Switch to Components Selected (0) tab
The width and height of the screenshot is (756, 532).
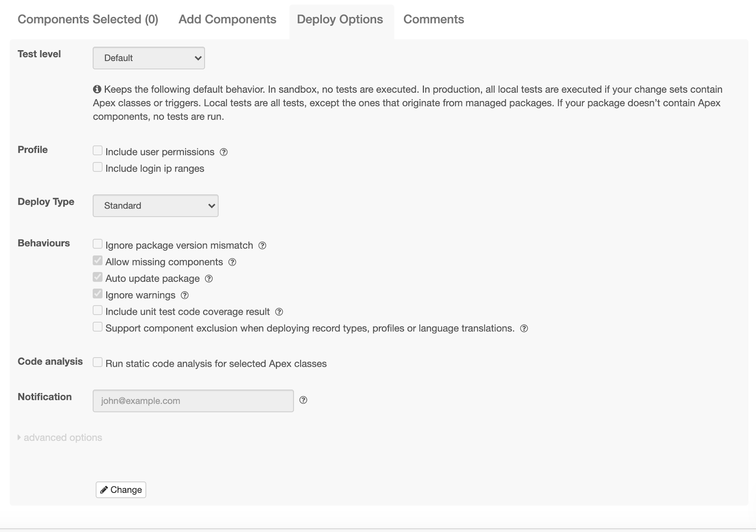coord(88,19)
